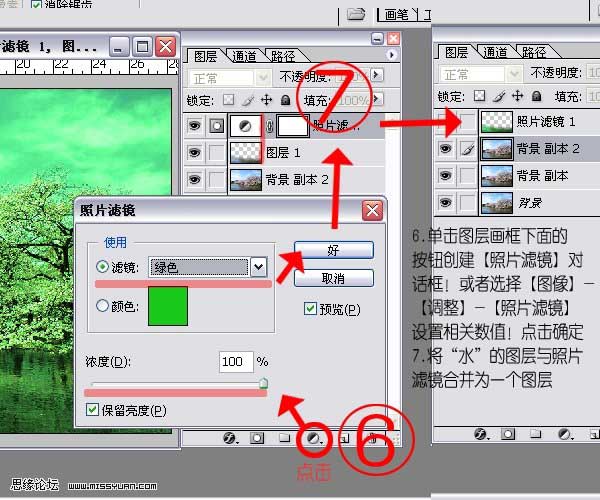This screenshot has height=500, width=600.
Task: Open the 绿色 filter dropdown arrow
Action: click(x=259, y=267)
